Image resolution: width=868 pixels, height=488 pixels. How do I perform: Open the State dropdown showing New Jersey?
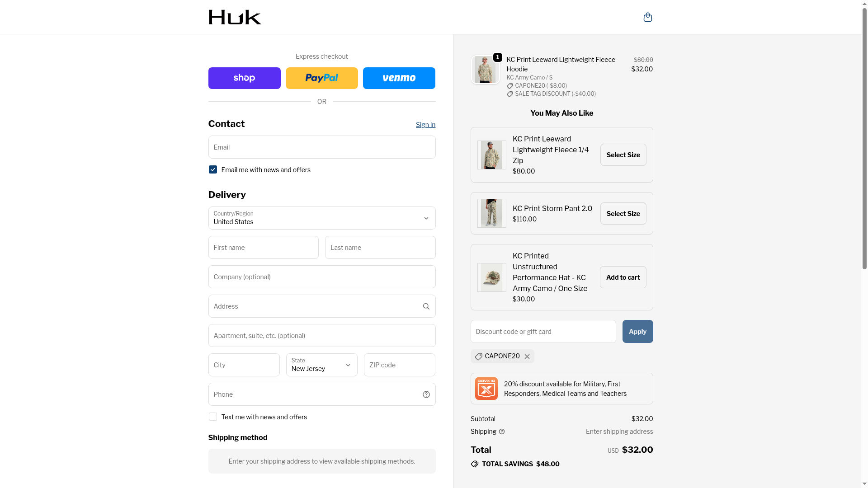tap(322, 365)
